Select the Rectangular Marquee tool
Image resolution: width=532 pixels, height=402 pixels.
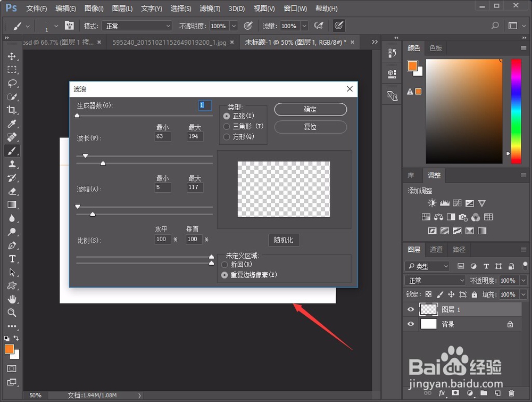point(12,70)
